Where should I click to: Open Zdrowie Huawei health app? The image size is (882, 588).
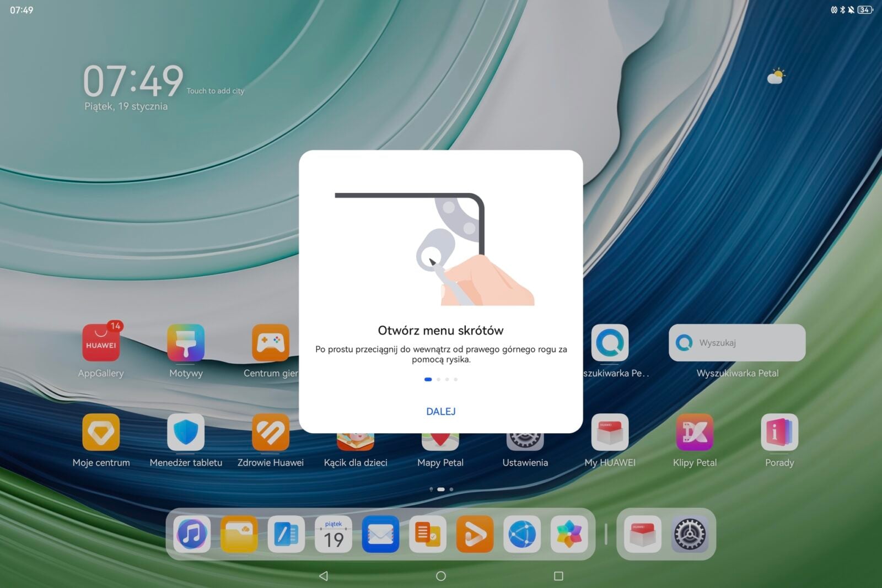coord(271,432)
